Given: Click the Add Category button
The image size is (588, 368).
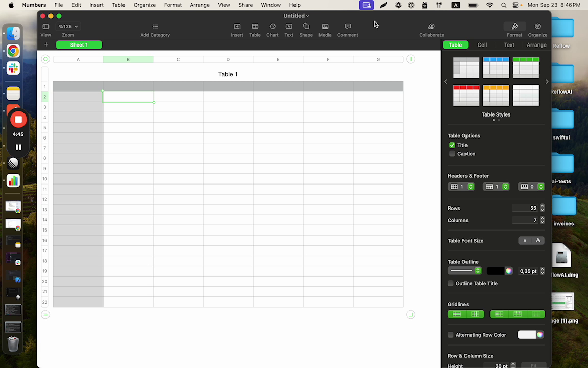Looking at the screenshot, I should [x=155, y=29].
